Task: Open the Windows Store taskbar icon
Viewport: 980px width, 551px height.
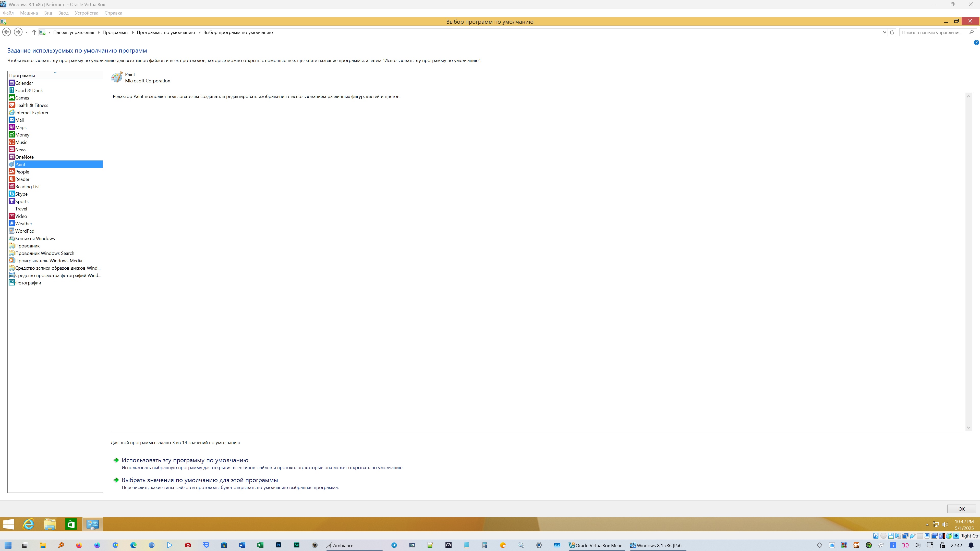Action: click(x=71, y=524)
